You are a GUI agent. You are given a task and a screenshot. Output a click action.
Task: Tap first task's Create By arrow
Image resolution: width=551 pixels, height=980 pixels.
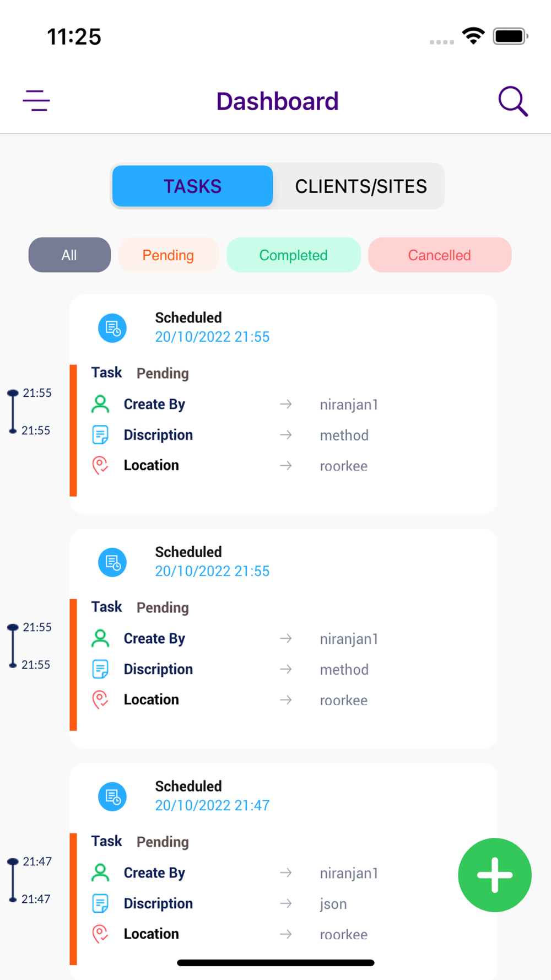coord(285,405)
